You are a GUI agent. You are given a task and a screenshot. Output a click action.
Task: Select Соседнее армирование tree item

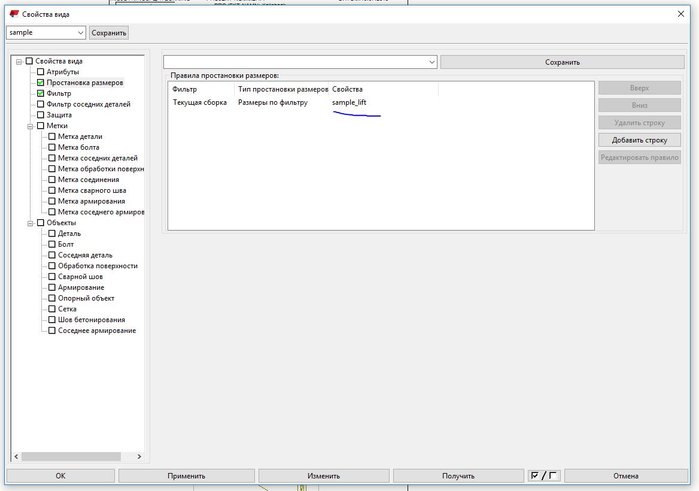[x=97, y=330]
